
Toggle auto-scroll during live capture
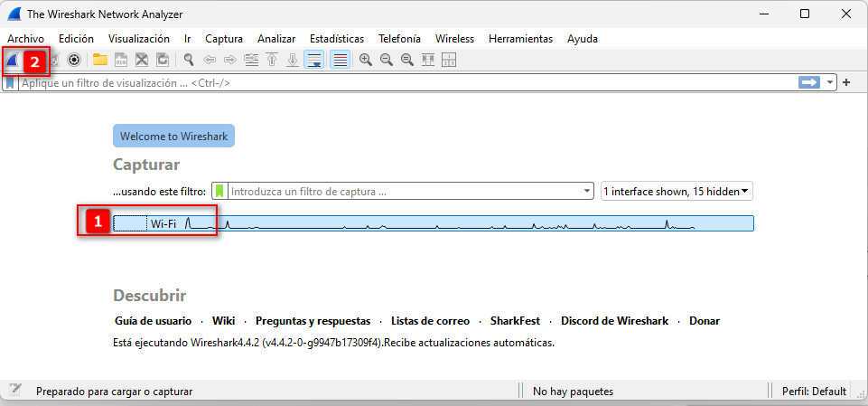click(x=314, y=61)
